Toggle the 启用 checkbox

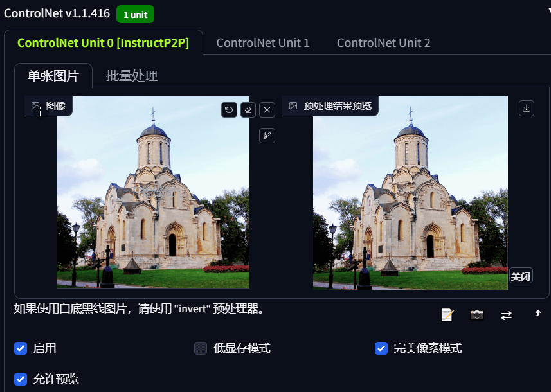(x=21, y=348)
